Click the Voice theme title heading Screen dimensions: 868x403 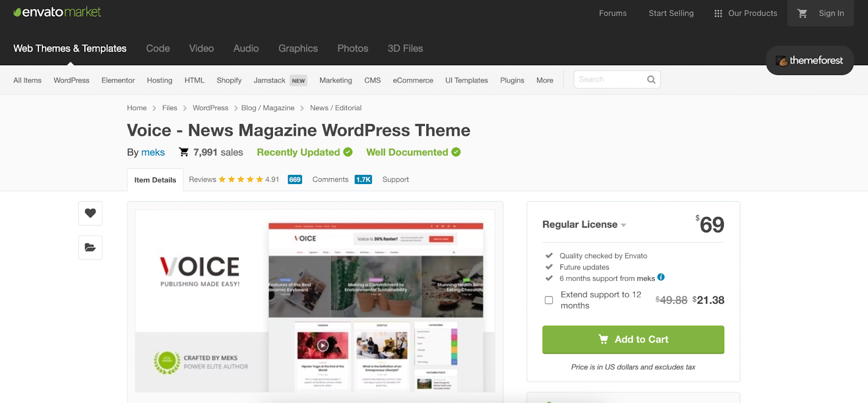click(x=298, y=130)
